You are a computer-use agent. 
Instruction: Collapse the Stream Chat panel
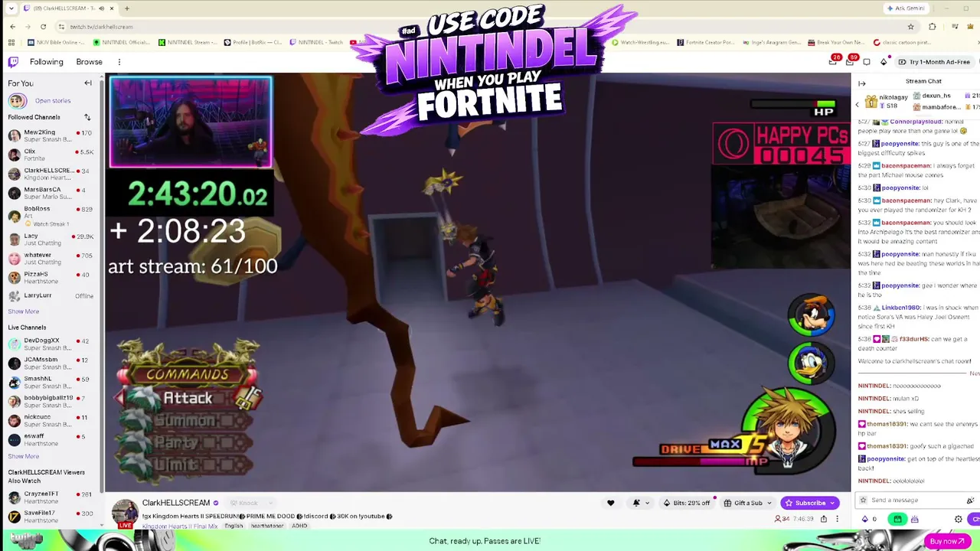pos(861,83)
